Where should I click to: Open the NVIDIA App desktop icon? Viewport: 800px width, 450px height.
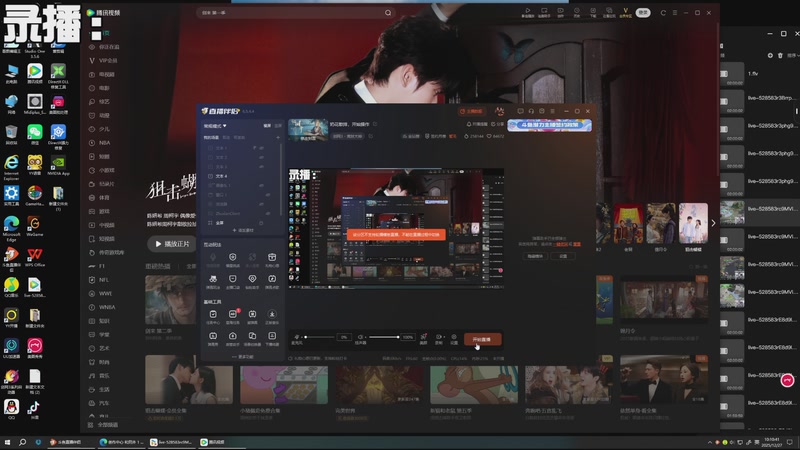pos(58,165)
